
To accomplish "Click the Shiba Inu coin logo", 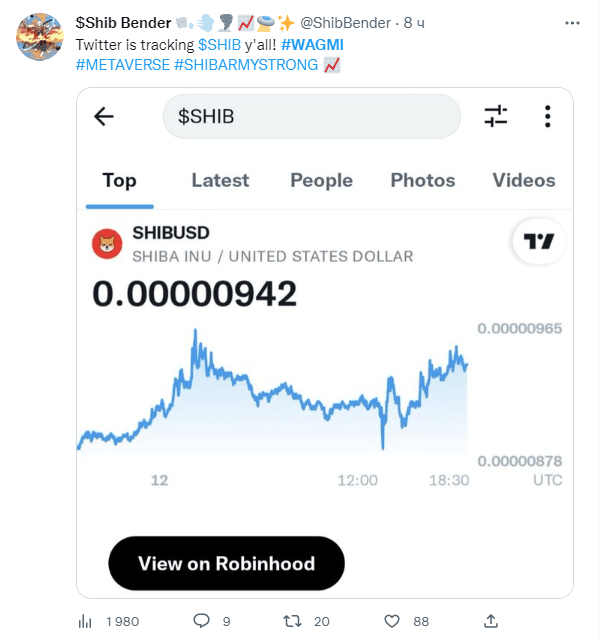I will pyautogui.click(x=107, y=243).
